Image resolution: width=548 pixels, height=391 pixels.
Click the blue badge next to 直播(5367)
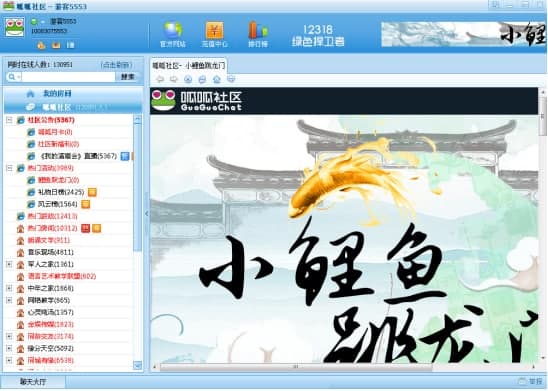click(125, 156)
